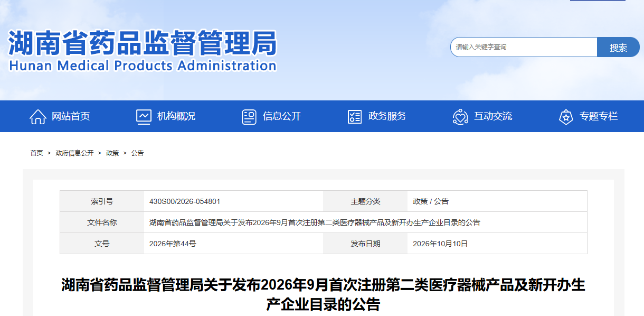
Task: Open the 机构概况 navigation item
Action: point(176,116)
